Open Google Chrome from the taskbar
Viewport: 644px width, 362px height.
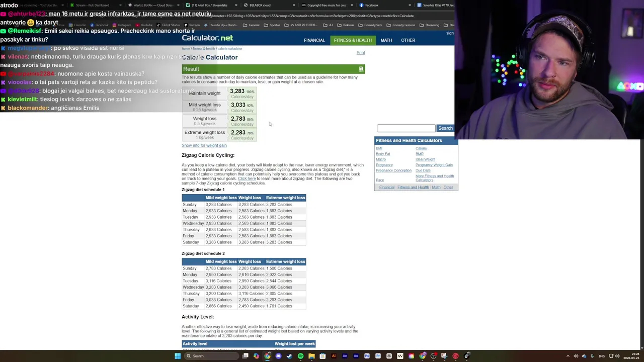267,356
